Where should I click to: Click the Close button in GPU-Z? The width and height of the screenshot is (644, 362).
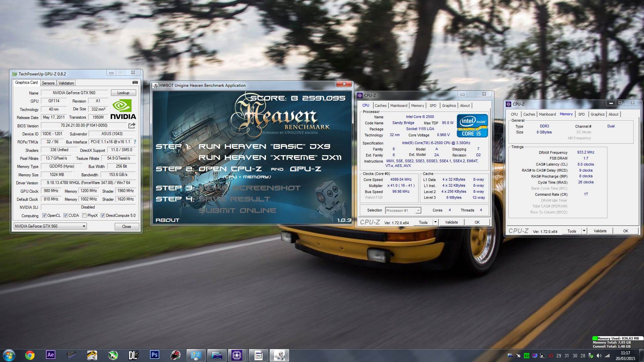point(126,227)
